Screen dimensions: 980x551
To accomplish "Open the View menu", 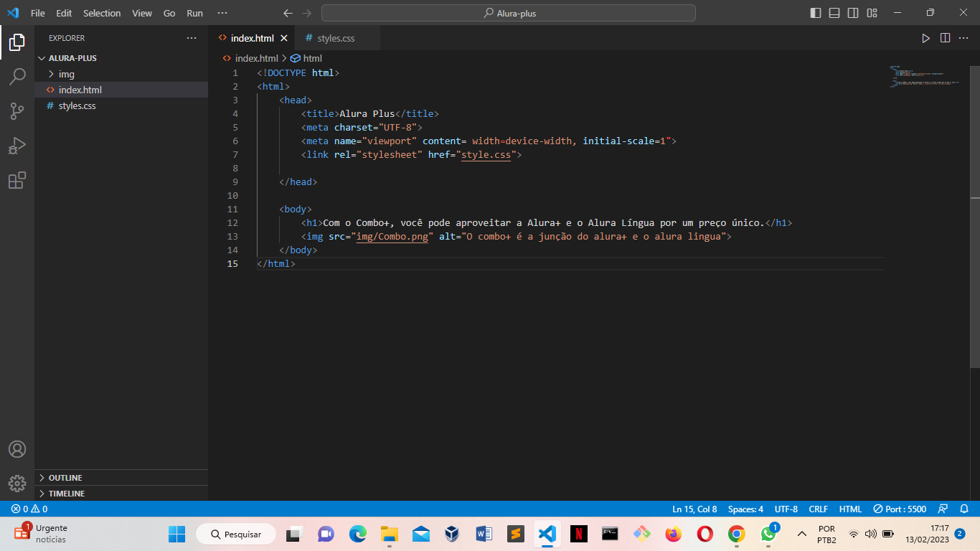I will coord(142,13).
